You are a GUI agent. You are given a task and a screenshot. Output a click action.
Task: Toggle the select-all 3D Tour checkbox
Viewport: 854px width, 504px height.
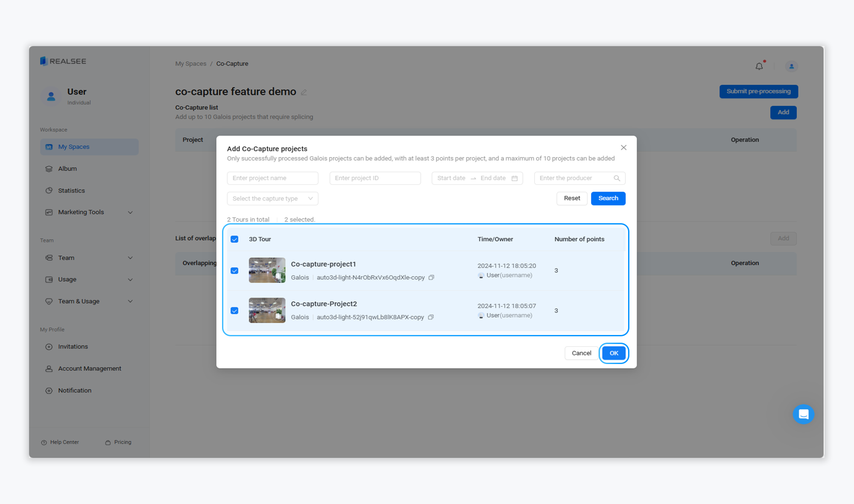pos(234,239)
